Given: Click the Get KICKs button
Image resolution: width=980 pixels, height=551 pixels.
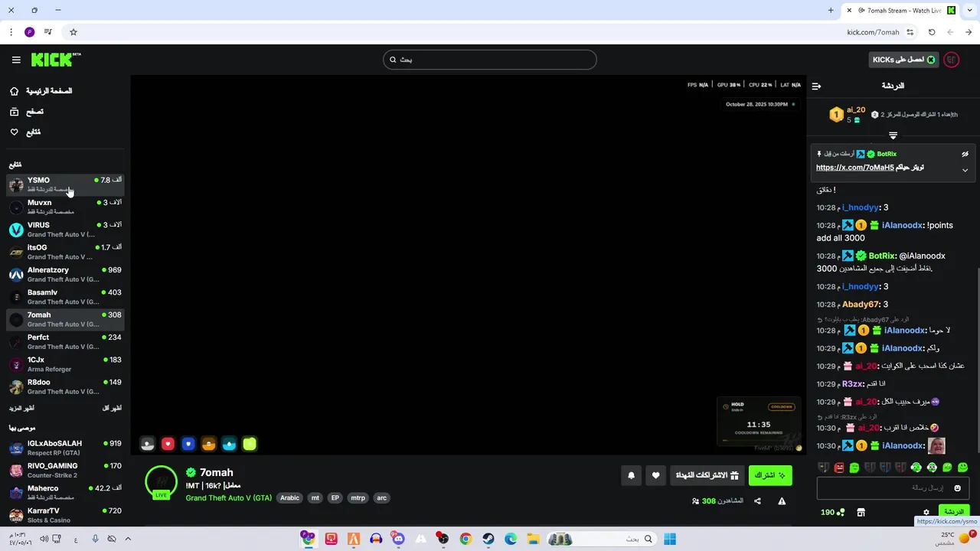Looking at the screenshot, I should tap(904, 60).
